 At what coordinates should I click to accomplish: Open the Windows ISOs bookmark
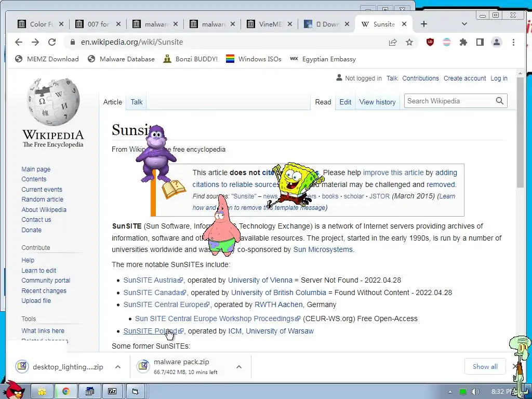click(x=254, y=59)
